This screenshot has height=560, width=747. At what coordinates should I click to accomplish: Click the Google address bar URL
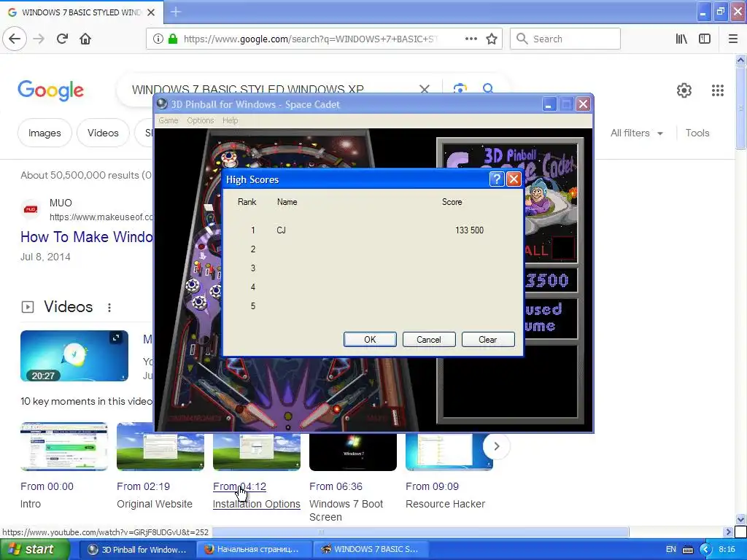click(310, 39)
